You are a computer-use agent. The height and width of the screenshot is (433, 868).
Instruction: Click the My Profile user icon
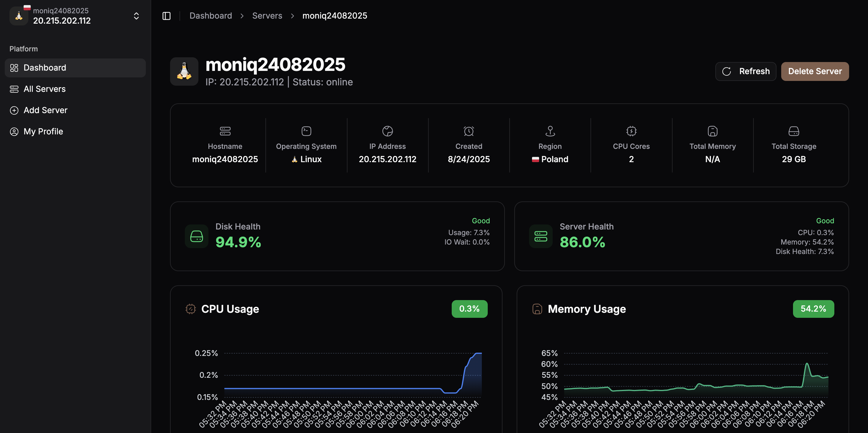(x=14, y=131)
